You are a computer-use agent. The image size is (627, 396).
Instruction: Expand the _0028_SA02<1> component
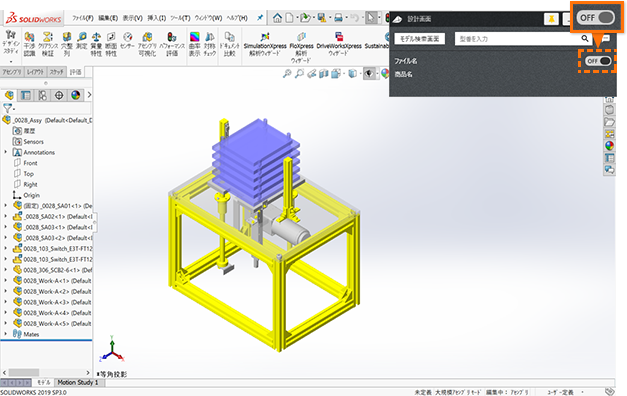[x=6, y=216]
